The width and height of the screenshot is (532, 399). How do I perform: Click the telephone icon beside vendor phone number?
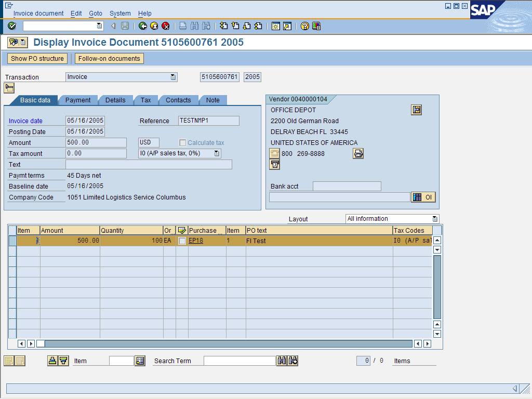pos(274,153)
